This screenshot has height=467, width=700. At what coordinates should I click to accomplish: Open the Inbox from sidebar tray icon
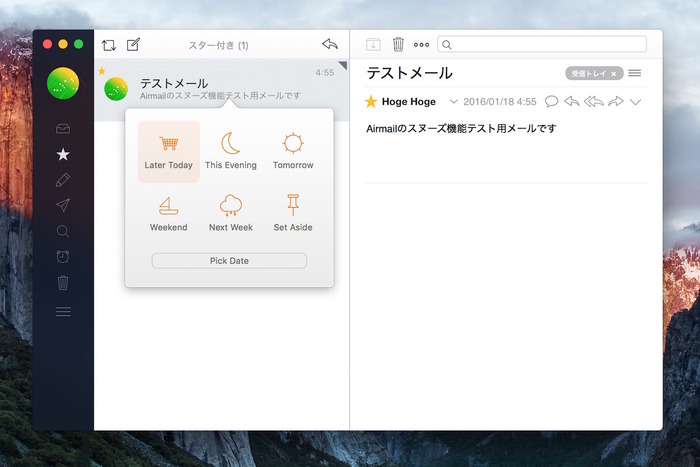[63, 129]
